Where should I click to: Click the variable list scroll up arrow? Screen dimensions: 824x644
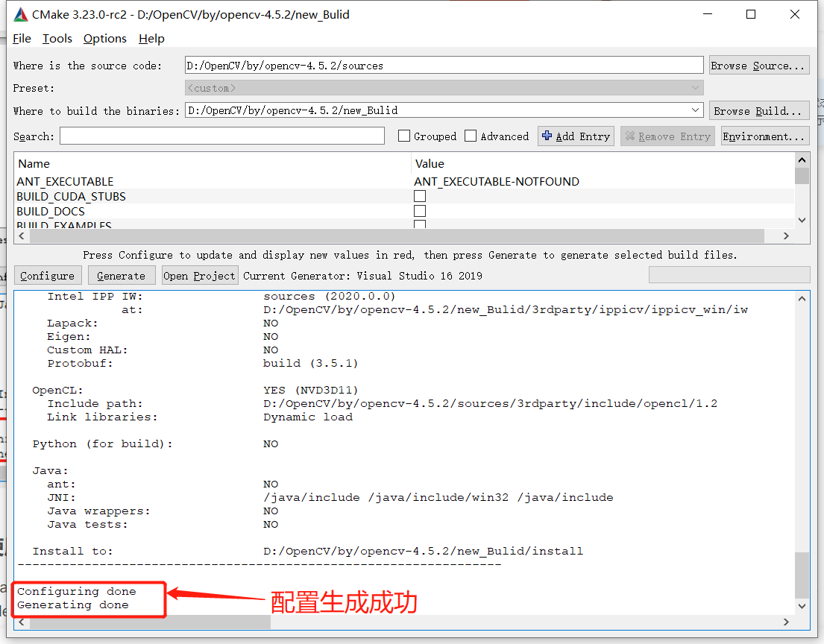coord(802,160)
